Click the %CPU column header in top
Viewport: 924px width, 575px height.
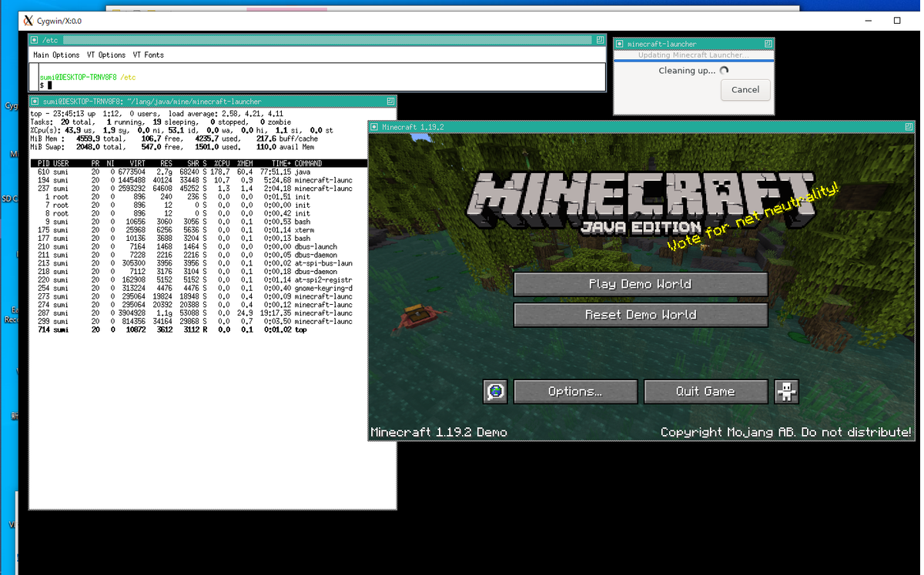[x=222, y=163]
